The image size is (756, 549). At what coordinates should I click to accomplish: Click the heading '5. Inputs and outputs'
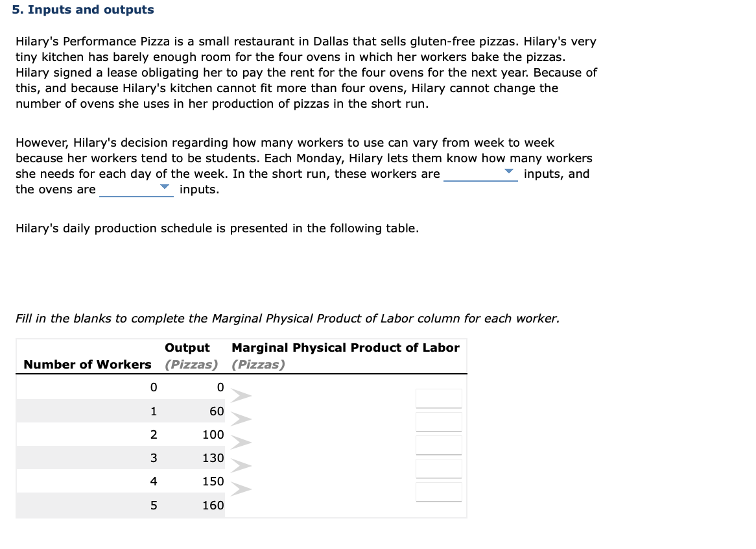[83, 10]
